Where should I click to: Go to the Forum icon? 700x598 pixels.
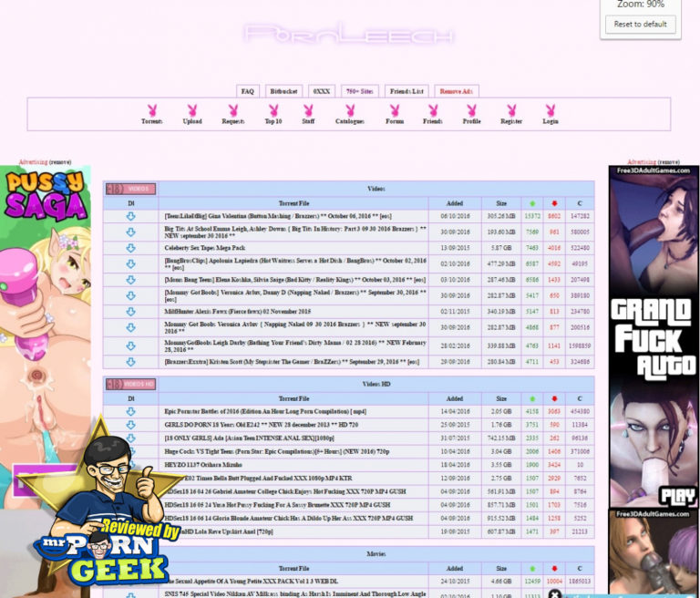pyautogui.click(x=395, y=110)
